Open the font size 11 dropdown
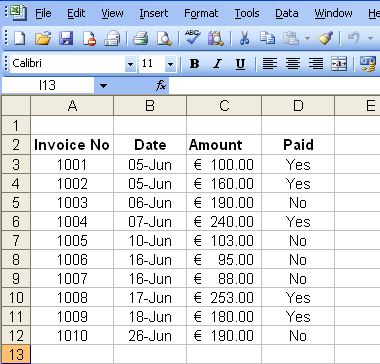Viewport: 380px width, 364px height. 171,63
